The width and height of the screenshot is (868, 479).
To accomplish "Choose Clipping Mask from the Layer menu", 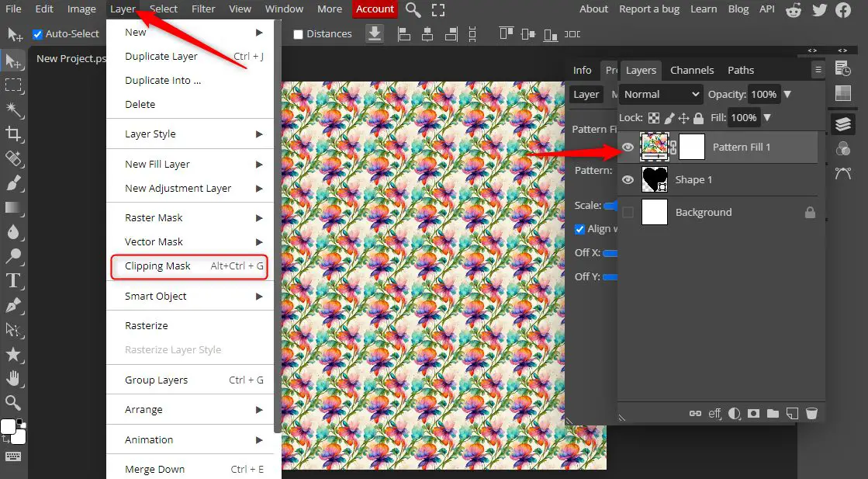I will pyautogui.click(x=157, y=266).
